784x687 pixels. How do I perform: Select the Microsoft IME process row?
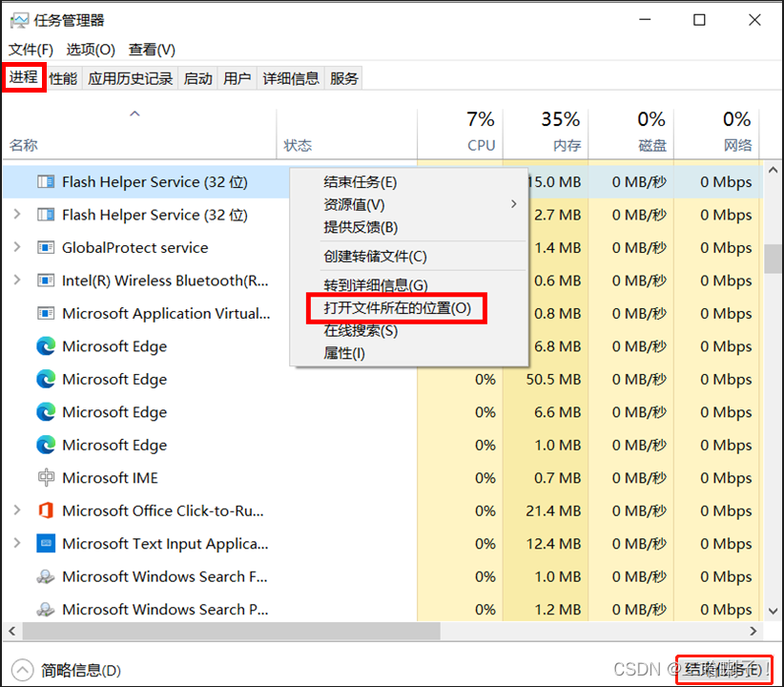383,478
